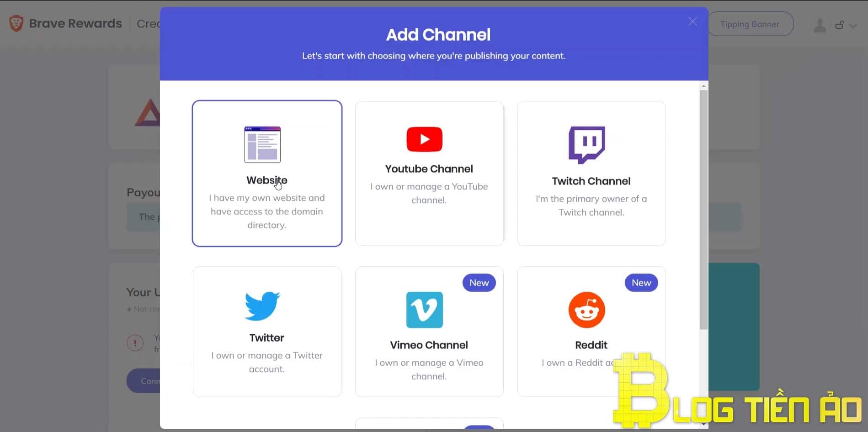Select the Website title text
The height and width of the screenshot is (432, 868).
(266, 180)
